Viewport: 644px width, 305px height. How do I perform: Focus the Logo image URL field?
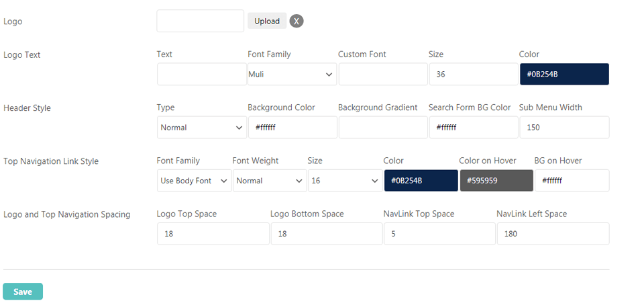[x=201, y=21]
